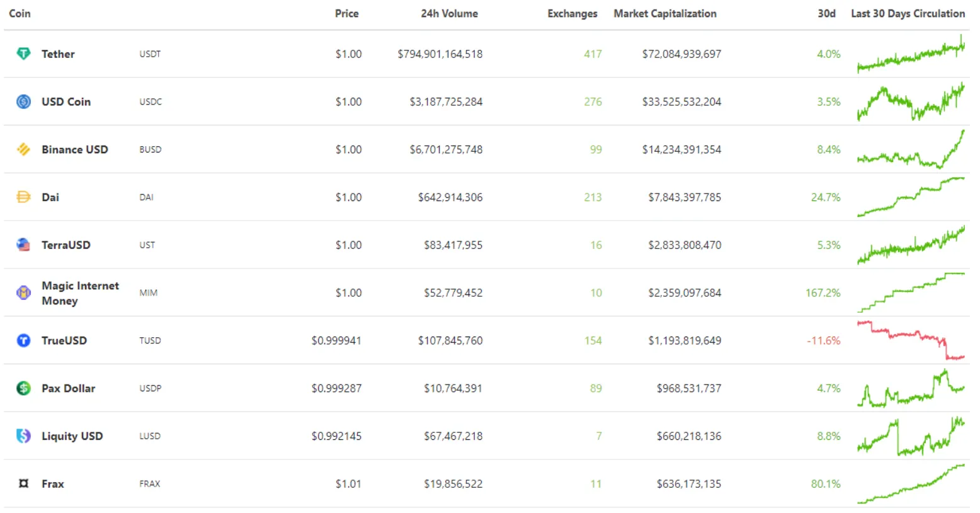Sort the table by 24h Volume
Screen dimensions: 980x513
click(449, 13)
